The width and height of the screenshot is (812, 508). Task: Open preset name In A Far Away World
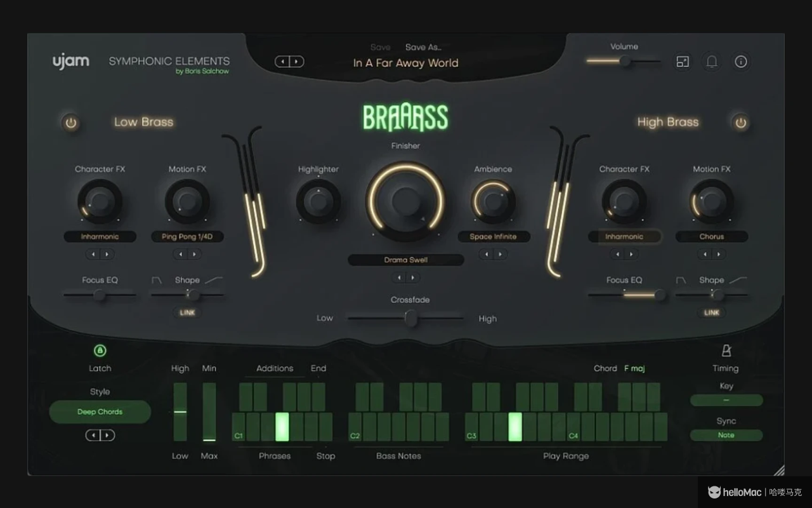coord(405,63)
